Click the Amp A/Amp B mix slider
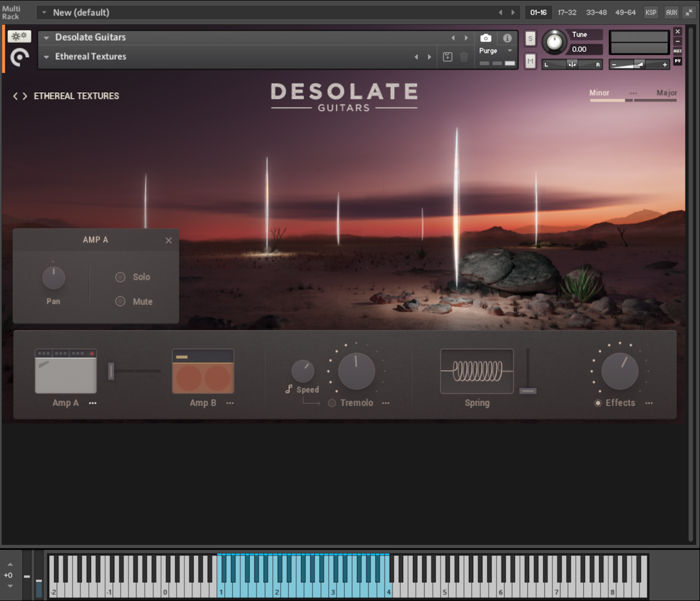The width and height of the screenshot is (700, 601). (x=134, y=371)
